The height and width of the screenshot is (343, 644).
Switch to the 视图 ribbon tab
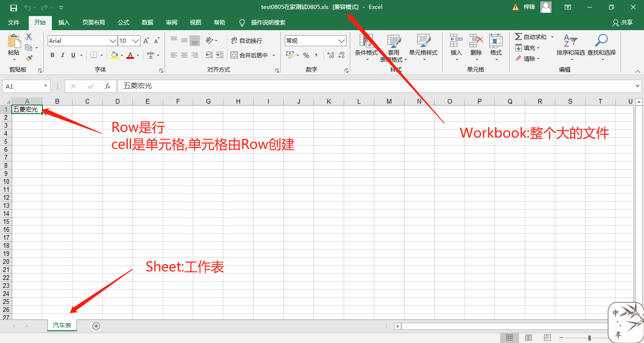coord(195,23)
